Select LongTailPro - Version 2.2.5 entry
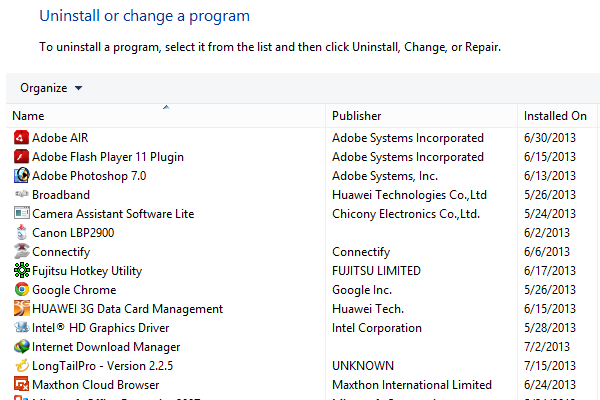This screenshot has height=400, width=600. tap(103, 366)
